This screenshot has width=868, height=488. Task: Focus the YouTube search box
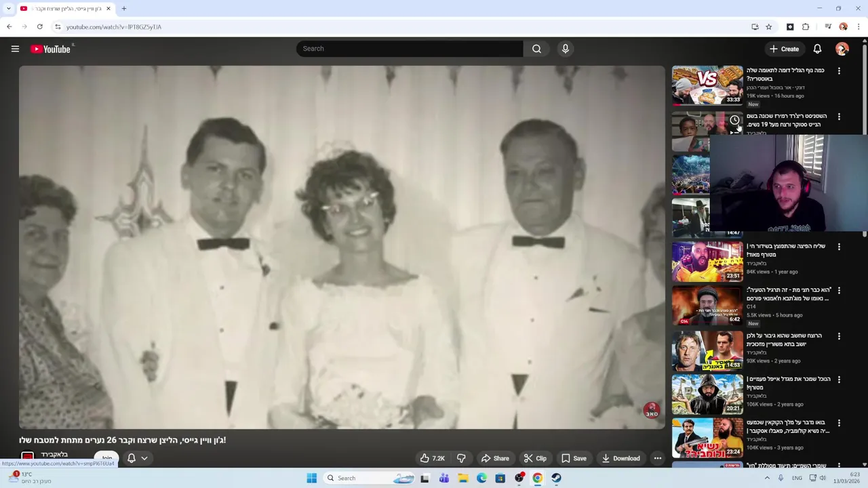pyautogui.click(x=410, y=49)
